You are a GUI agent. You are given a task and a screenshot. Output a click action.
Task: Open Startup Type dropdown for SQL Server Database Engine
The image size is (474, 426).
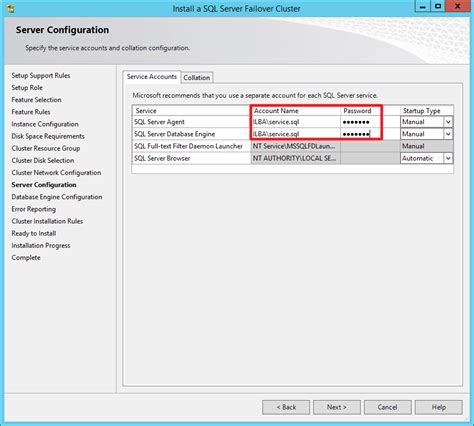pos(448,134)
